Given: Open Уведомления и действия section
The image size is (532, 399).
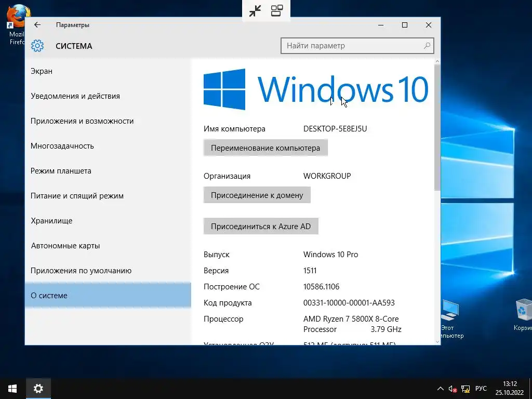Looking at the screenshot, I should (108, 96).
